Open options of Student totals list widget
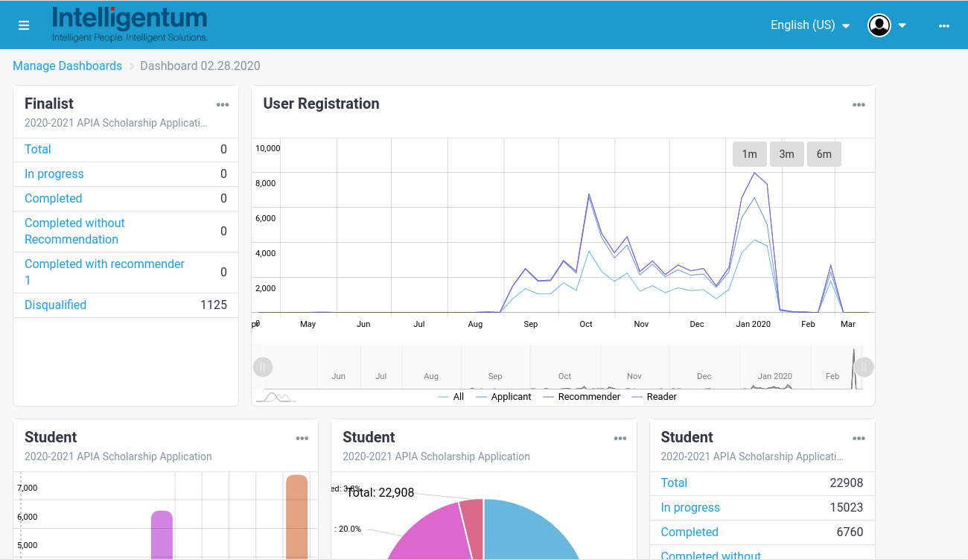The image size is (968, 560). tap(859, 439)
